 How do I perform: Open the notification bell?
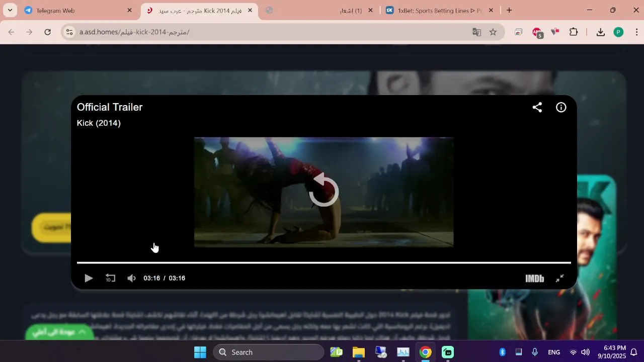pos(634,352)
